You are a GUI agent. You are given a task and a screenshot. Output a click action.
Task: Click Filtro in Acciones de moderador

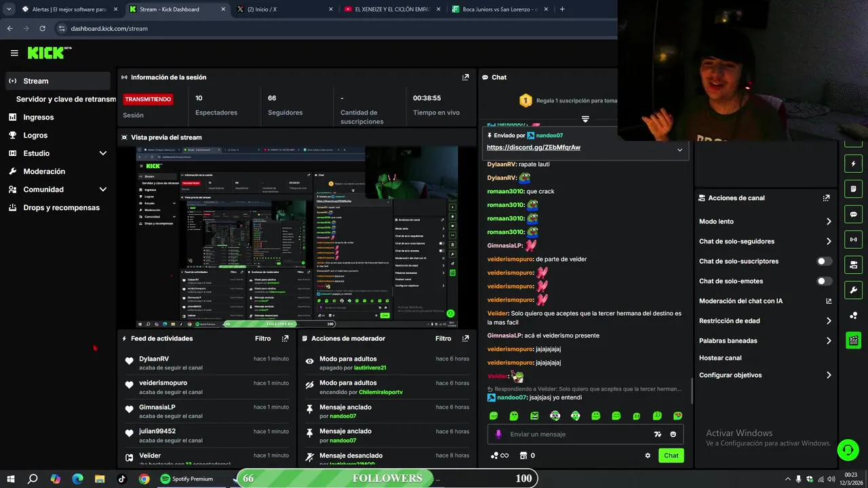[x=443, y=338]
